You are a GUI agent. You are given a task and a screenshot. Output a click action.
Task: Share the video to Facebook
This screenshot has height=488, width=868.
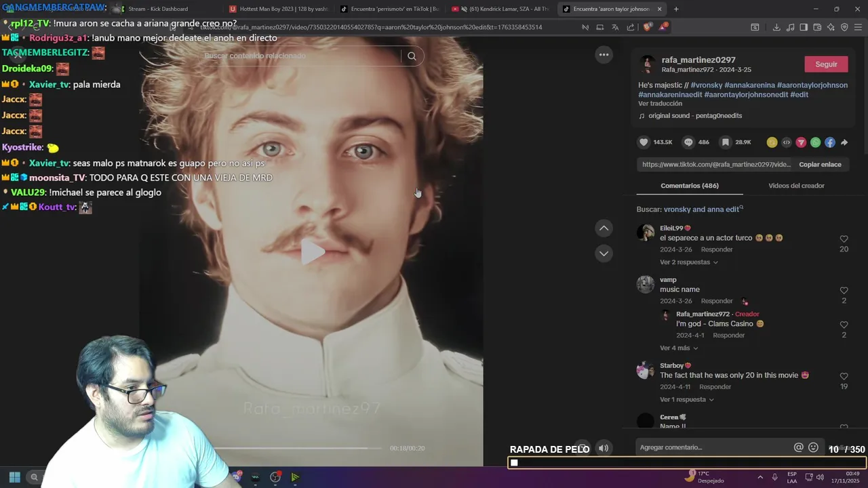click(830, 142)
